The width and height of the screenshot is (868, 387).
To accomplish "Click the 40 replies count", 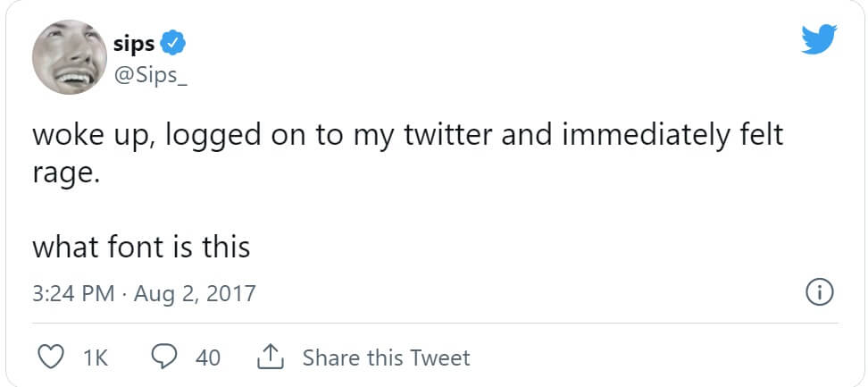I will [x=207, y=358].
